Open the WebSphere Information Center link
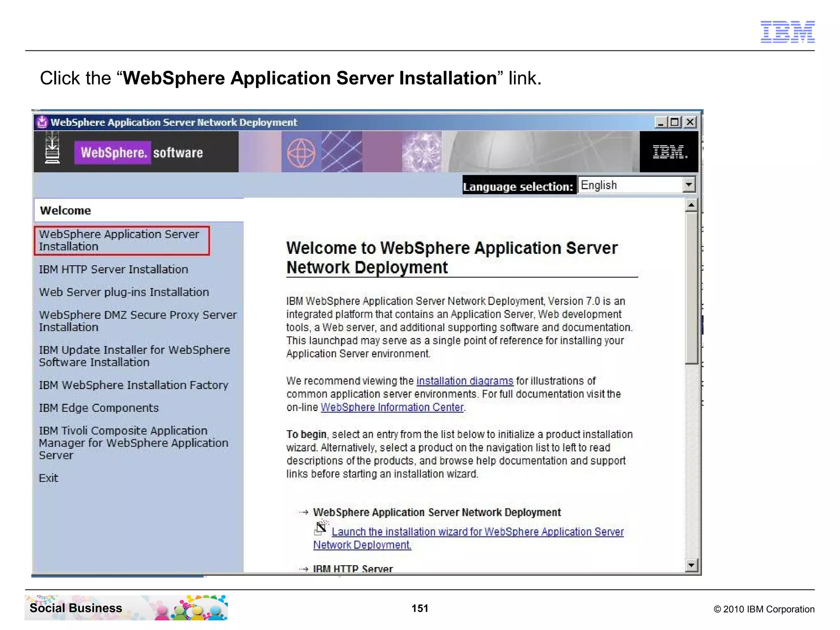The height and width of the screenshot is (630, 840). click(392, 407)
